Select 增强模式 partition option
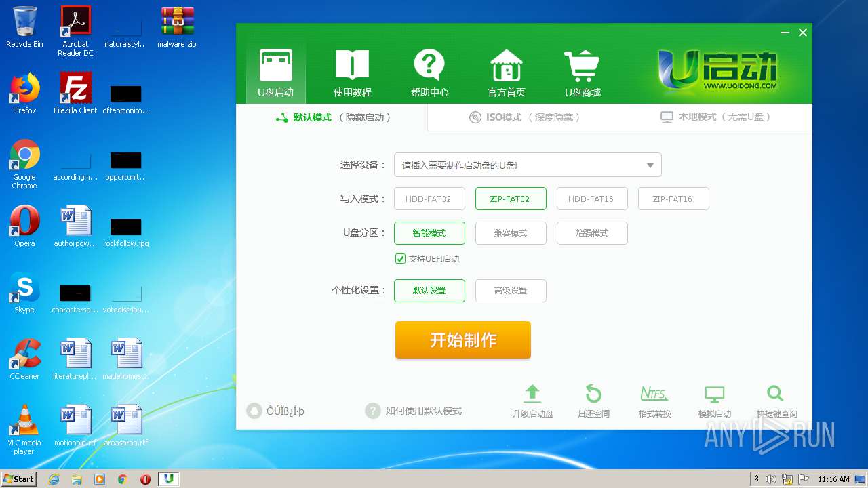868x488 pixels. (592, 232)
